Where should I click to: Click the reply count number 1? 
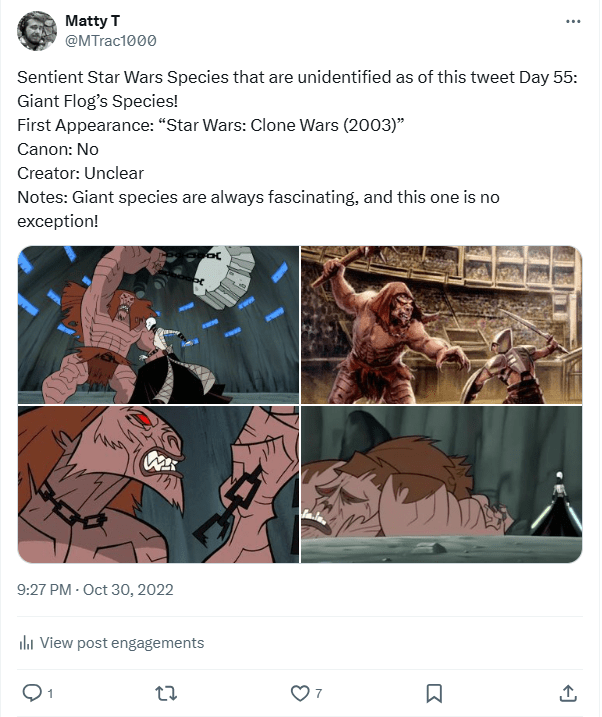coord(50,693)
